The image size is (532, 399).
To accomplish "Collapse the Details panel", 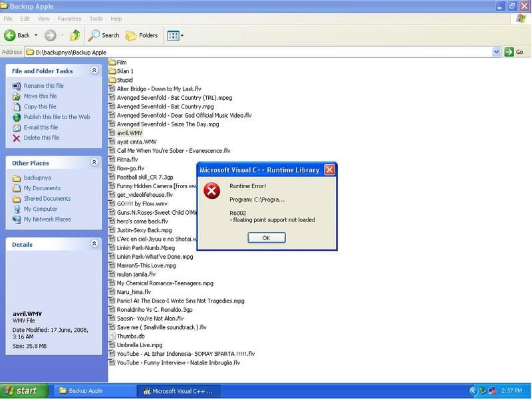I will tap(94, 243).
